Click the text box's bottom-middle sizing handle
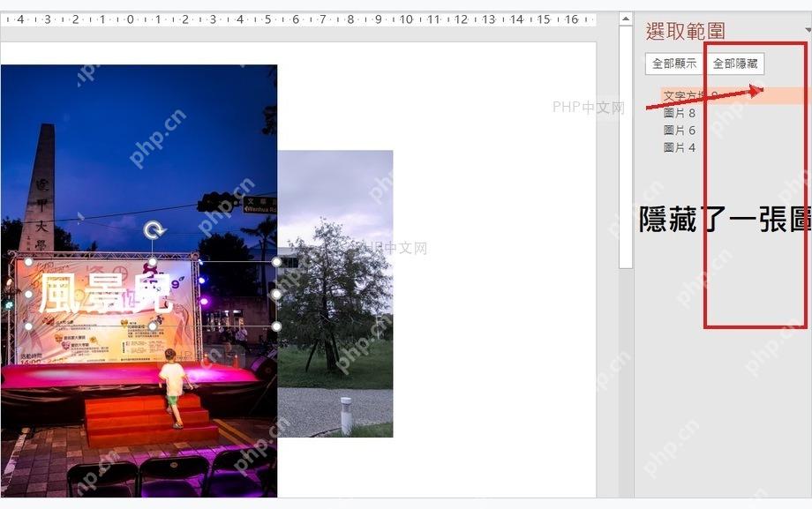This screenshot has width=812, height=509. tap(152, 326)
